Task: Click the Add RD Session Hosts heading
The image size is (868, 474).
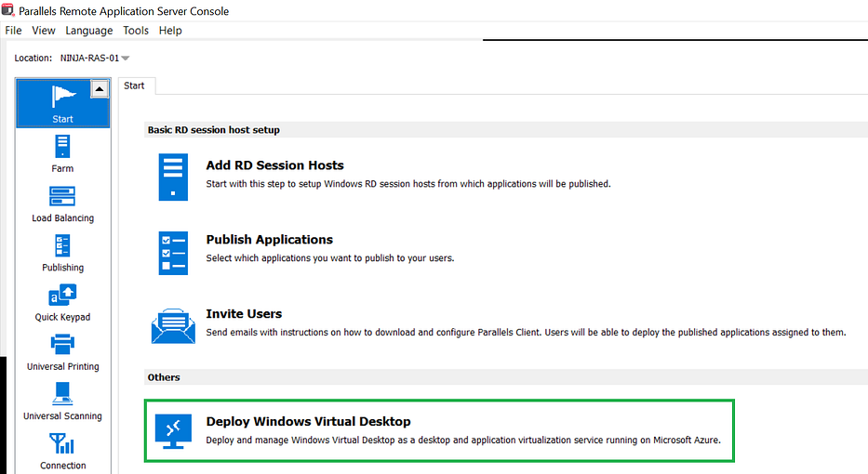Action: [274, 165]
